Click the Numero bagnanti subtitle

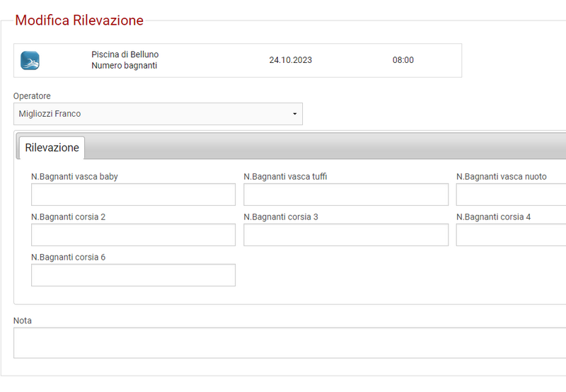point(124,66)
